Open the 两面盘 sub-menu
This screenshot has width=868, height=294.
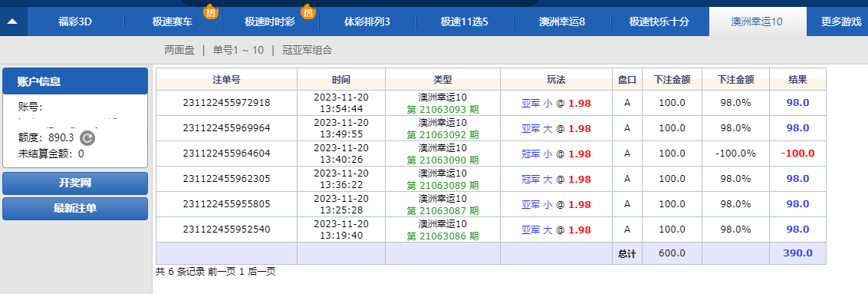pyautogui.click(x=179, y=51)
